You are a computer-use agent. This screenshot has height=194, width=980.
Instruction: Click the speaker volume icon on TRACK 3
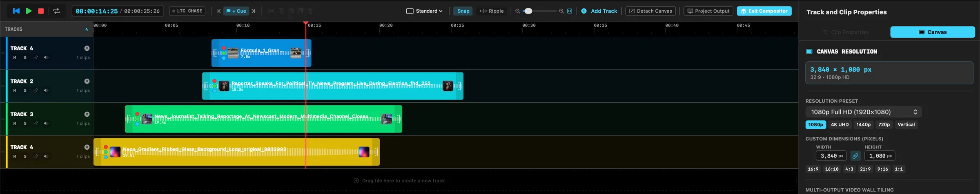coord(46,123)
